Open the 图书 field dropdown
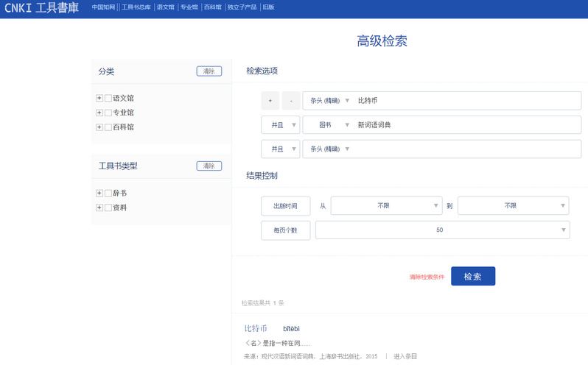Screen dimensions: 588x365 [x=329, y=125]
